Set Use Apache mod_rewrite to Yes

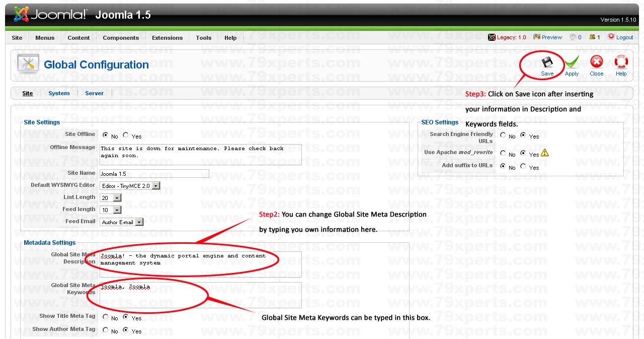click(x=523, y=154)
